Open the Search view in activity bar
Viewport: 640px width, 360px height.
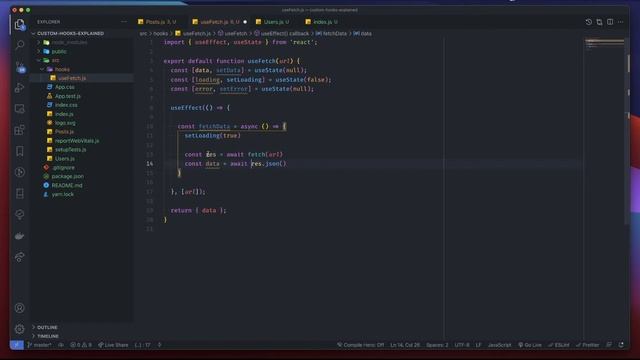tap(20, 44)
